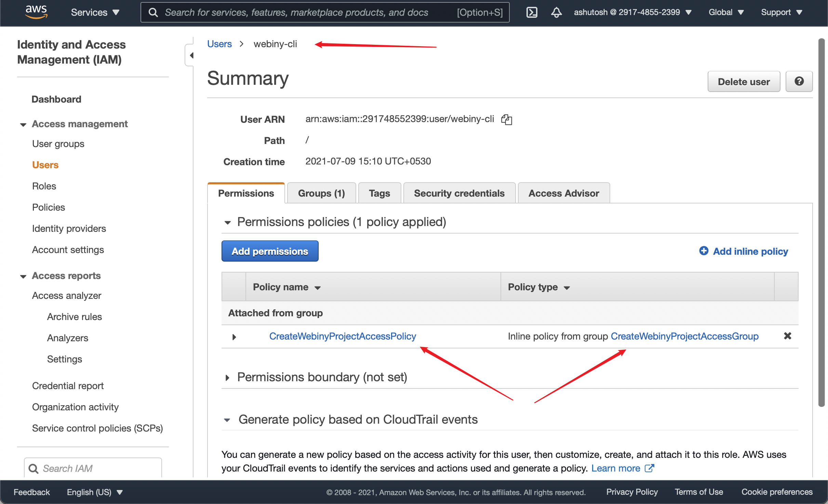828x504 pixels.
Task: Remove the CreateWebinyProjectAccessPolicy with X icon
Action: pos(787,336)
